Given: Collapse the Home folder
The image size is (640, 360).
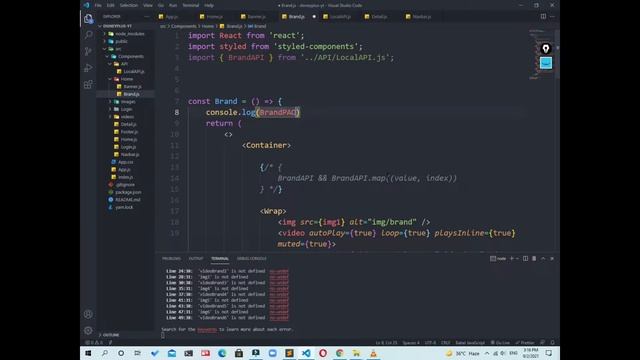Looking at the screenshot, I should [x=110, y=79].
